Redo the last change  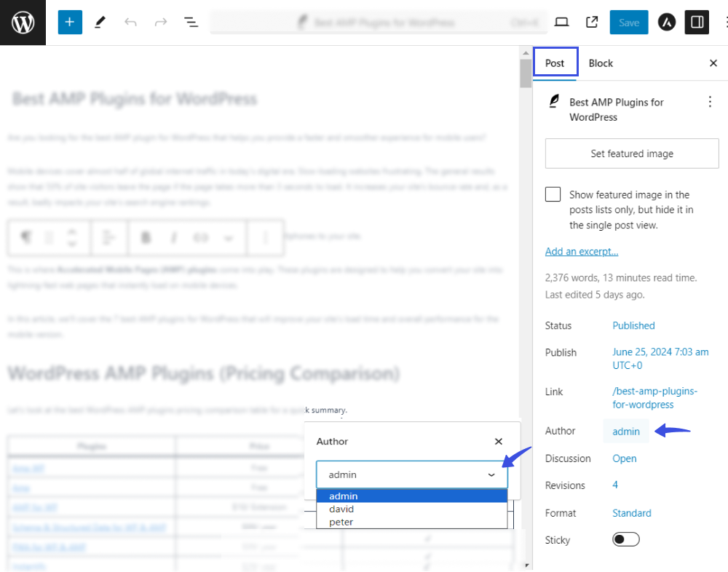point(161,22)
